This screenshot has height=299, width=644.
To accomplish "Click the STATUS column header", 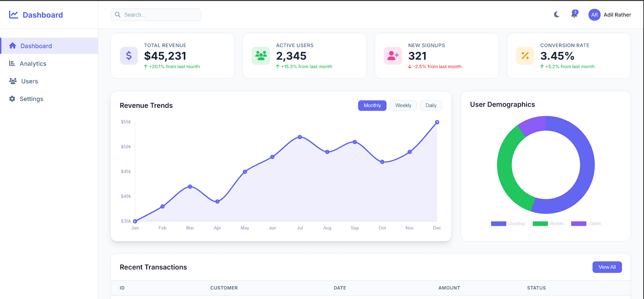I will (x=536, y=288).
